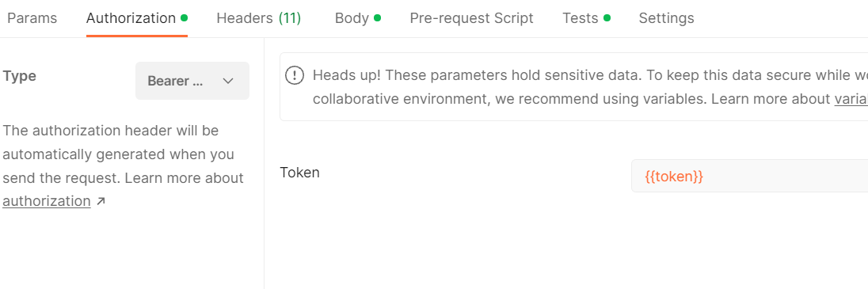The height and width of the screenshot is (289, 868).
Task: Click the external-link arrow beside authorization
Action: pyautogui.click(x=101, y=202)
